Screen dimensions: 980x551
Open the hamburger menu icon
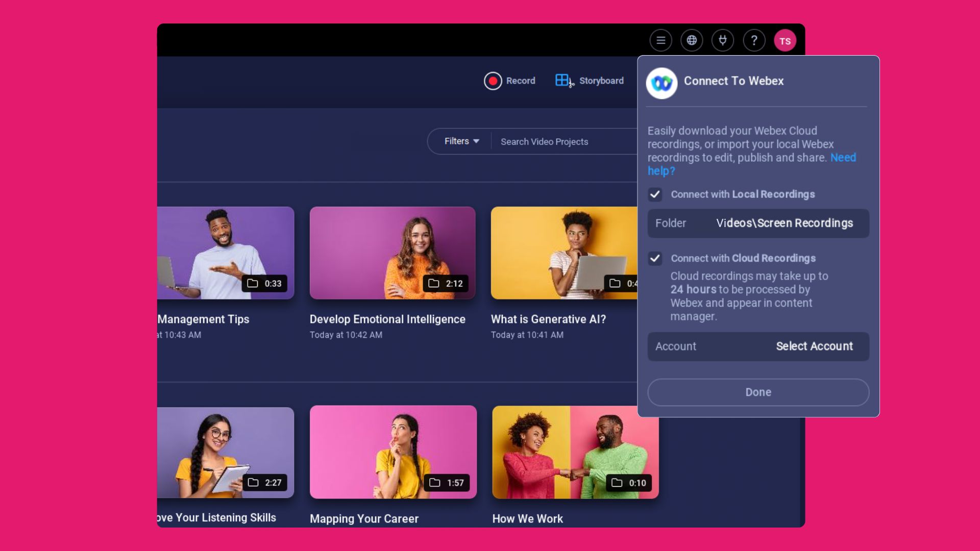point(660,40)
